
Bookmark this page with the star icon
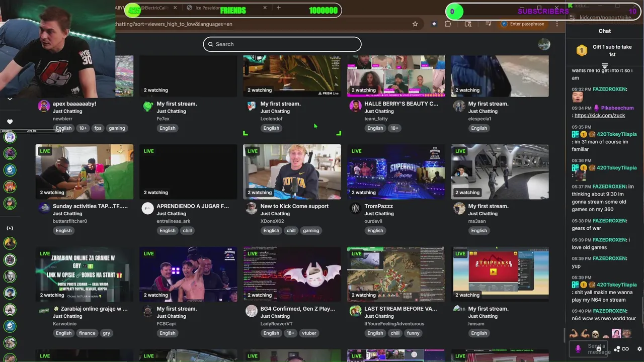coord(415,24)
